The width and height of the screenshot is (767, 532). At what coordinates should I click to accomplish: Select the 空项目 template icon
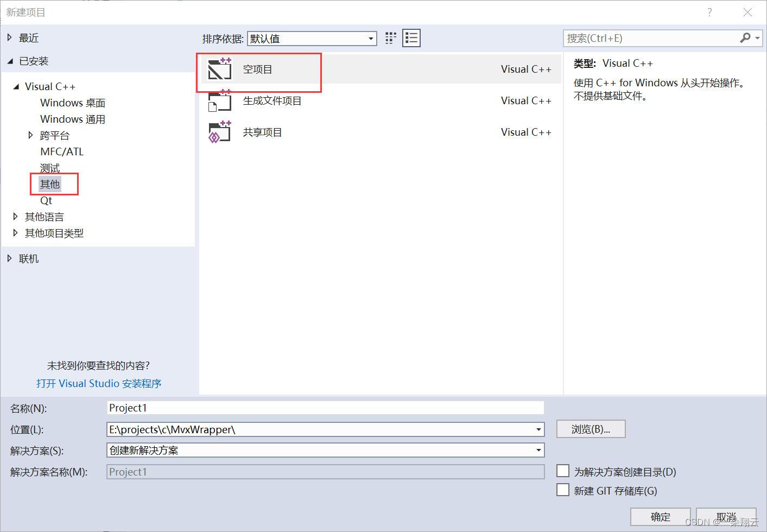coord(220,69)
